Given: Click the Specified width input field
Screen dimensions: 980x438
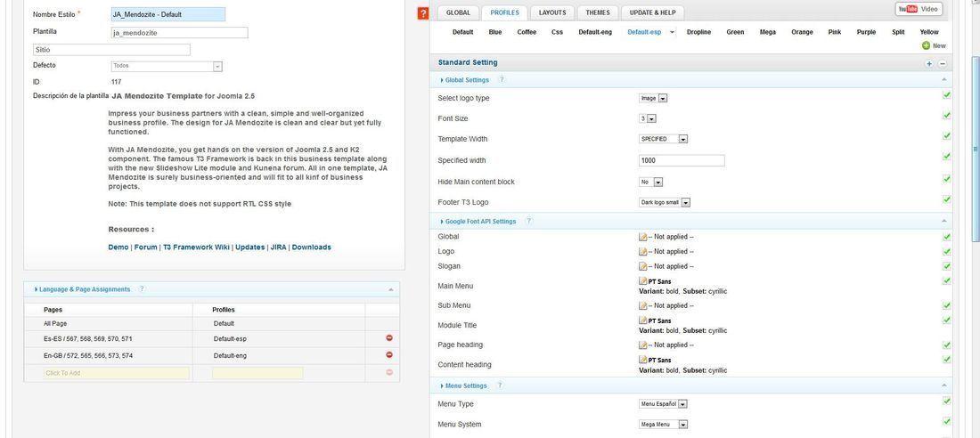Looking at the screenshot, I should (x=682, y=160).
